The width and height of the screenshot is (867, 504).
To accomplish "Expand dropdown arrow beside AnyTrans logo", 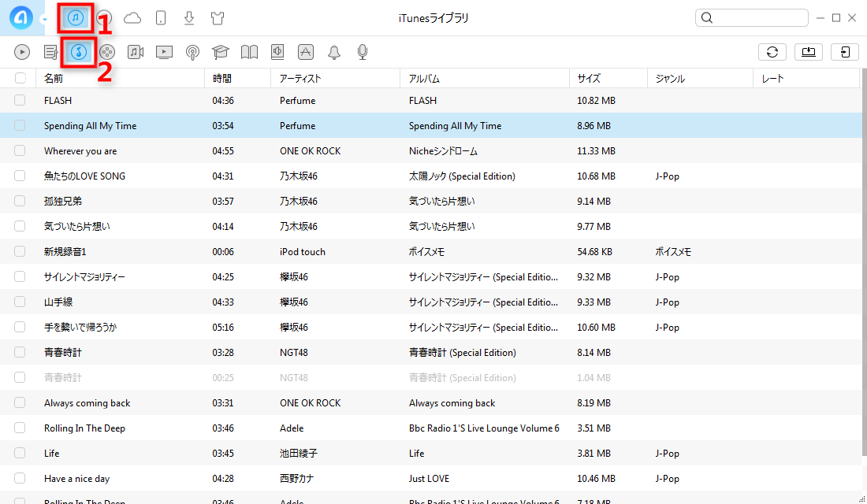I will pyautogui.click(x=43, y=20).
